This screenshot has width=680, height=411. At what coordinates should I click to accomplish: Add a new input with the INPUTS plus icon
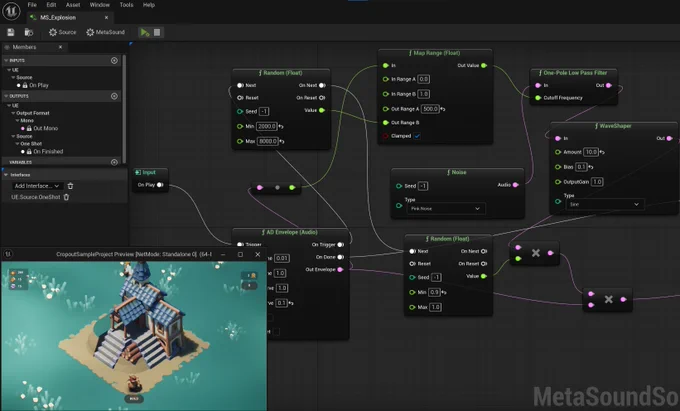114,60
